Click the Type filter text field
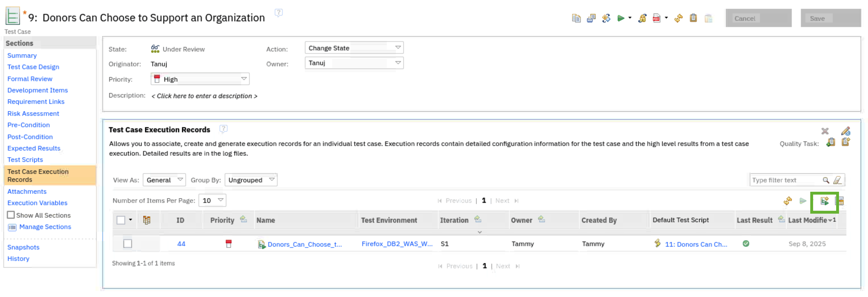The width and height of the screenshot is (868, 297). (x=785, y=180)
